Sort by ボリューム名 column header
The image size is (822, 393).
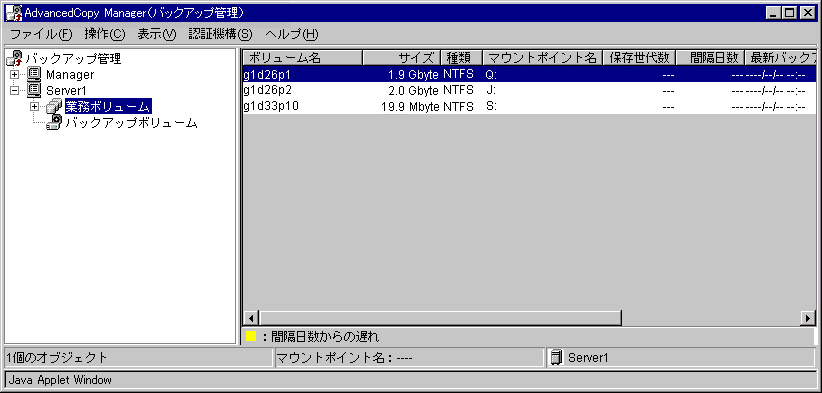point(303,57)
